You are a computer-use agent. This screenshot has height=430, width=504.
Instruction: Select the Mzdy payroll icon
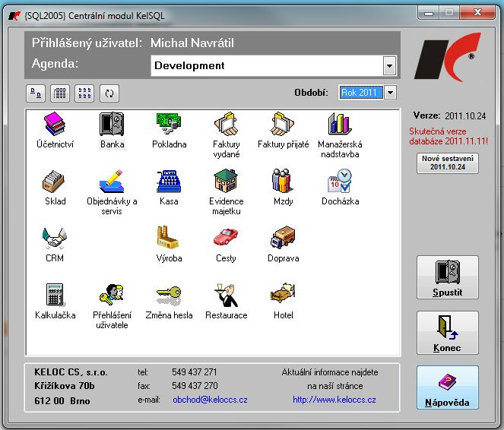tap(283, 187)
